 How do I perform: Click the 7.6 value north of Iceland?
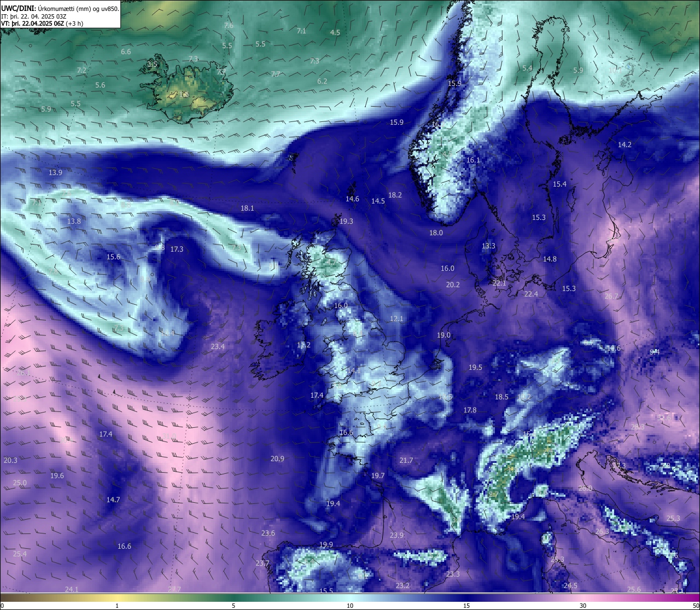point(229,26)
